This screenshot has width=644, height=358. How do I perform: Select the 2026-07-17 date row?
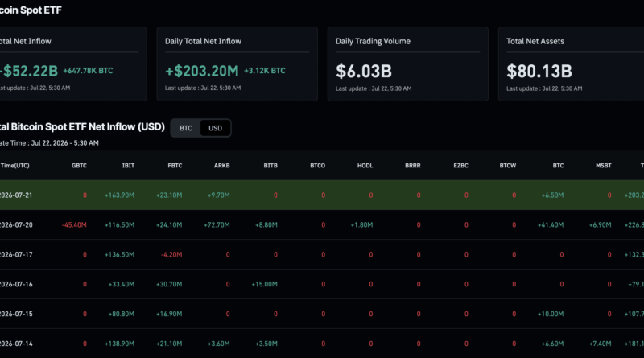(322, 254)
